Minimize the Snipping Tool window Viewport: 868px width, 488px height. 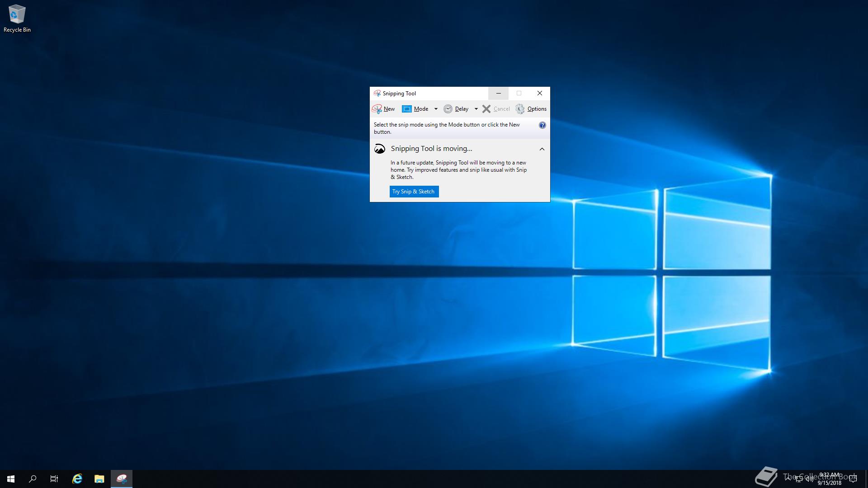click(498, 94)
